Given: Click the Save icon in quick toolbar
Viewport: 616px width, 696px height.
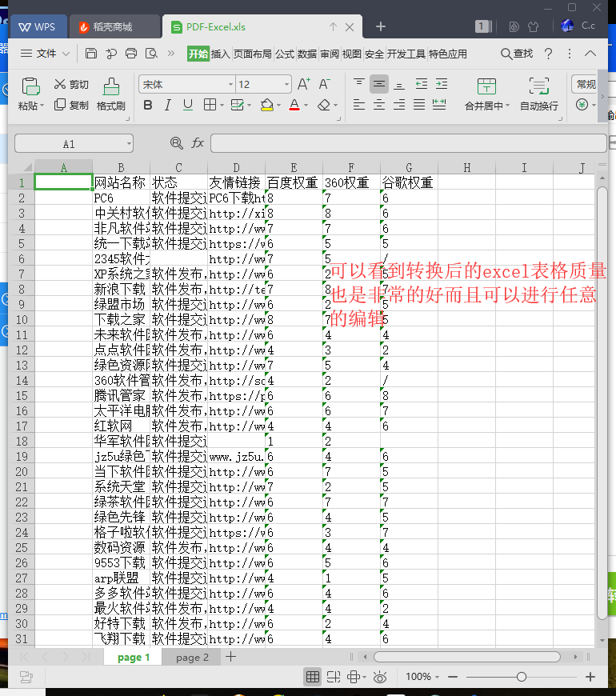Looking at the screenshot, I should point(91,54).
